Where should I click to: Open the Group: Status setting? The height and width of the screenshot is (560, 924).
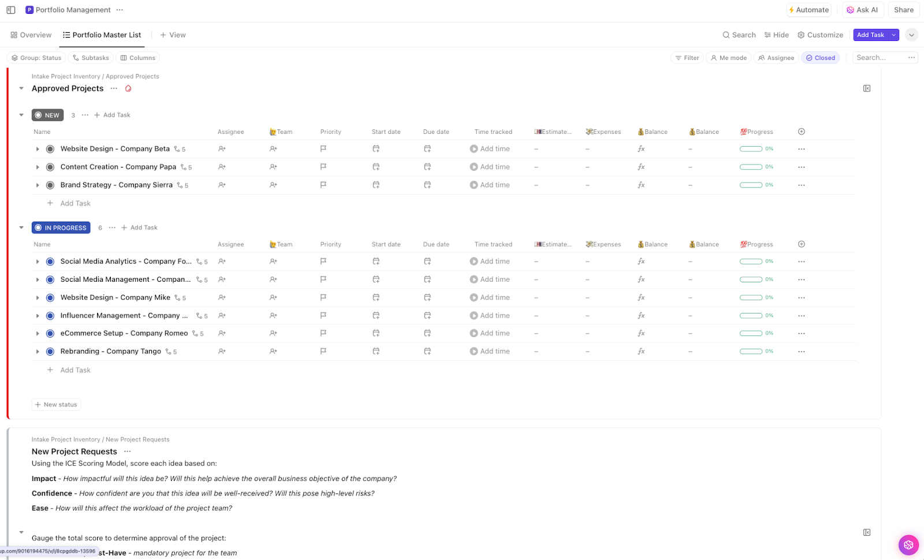(36, 58)
